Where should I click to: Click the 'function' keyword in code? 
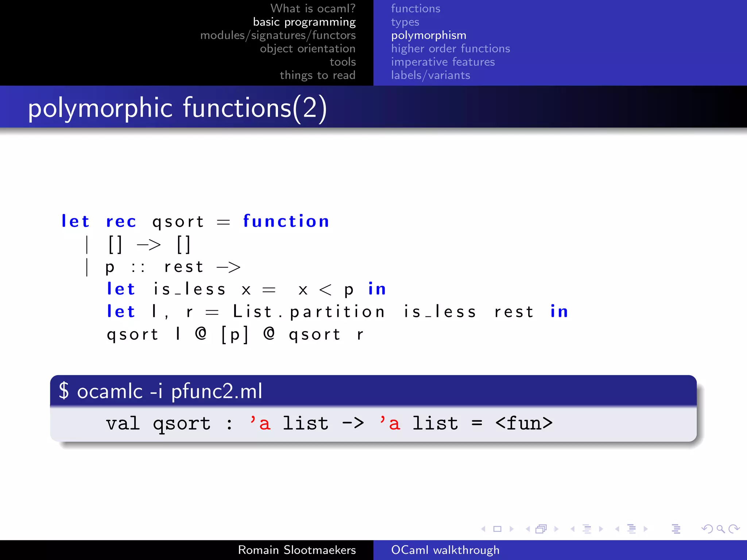286,221
